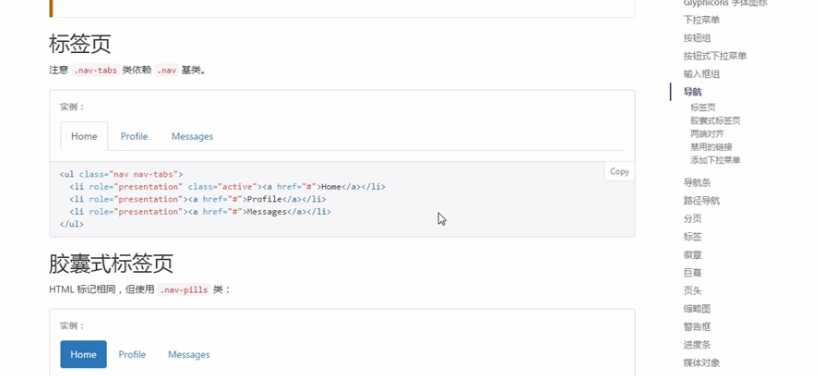
Task: Select the Messages pill link
Action: (x=189, y=355)
